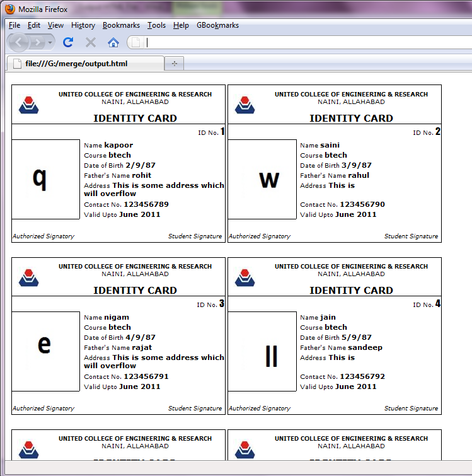Click 'Mozilla Firefox' window title text
This screenshot has width=472, height=476.
coord(43,9)
